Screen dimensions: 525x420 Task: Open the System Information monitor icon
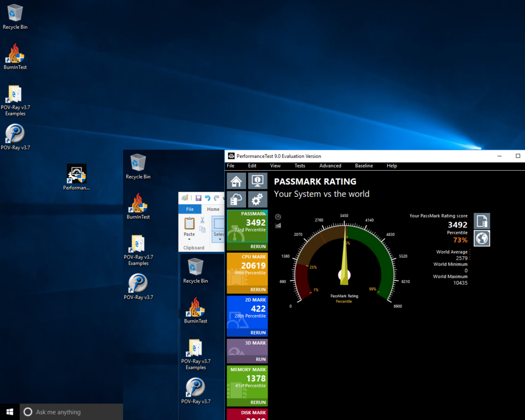(257, 181)
